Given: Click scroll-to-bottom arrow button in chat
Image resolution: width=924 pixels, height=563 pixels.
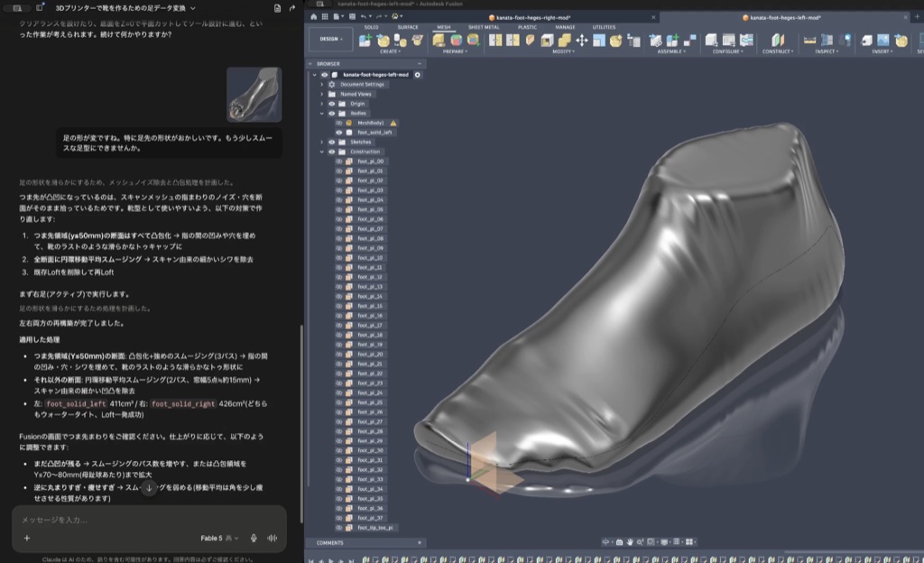Looking at the screenshot, I should [x=149, y=487].
